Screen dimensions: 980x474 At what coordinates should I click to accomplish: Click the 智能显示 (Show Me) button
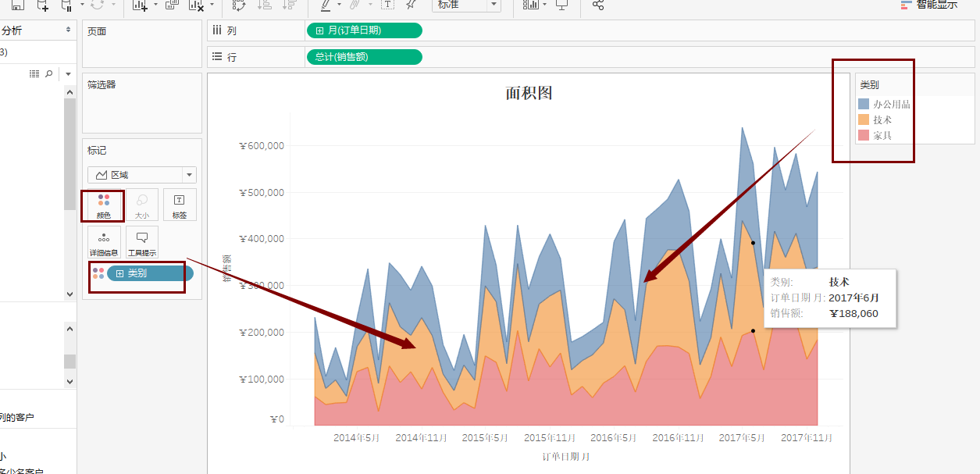[x=928, y=4]
